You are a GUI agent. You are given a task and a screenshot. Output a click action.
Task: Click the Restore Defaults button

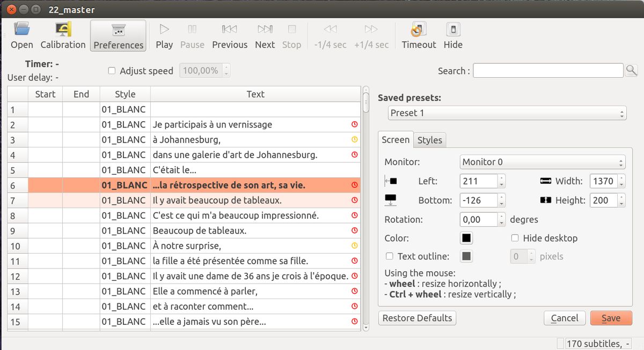(417, 318)
